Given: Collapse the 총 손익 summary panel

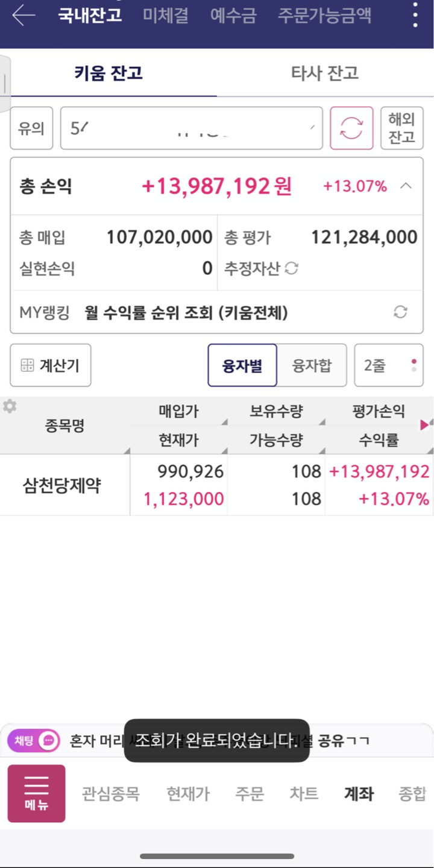Looking at the screenshot, I should pos(406,186).
